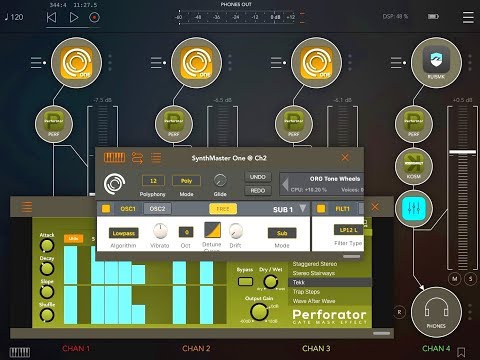Open the Kosmonaut effect node in Chan 4
480x360 pixels.
coord(414,166)
